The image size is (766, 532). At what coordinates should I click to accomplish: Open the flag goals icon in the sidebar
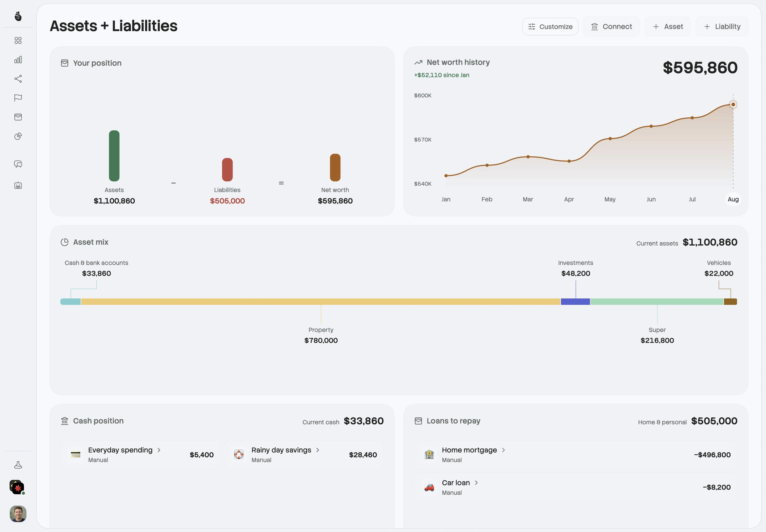point(18,98)
